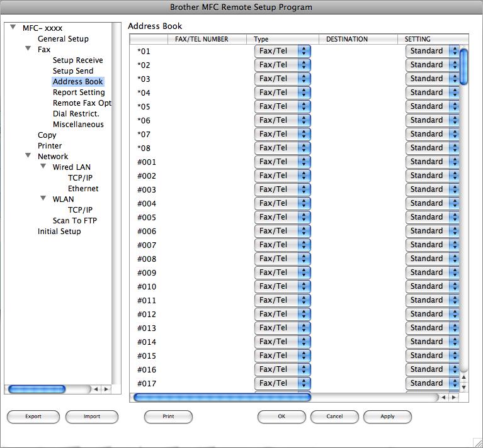Open Type dropdown for #006

pos(283,231)
